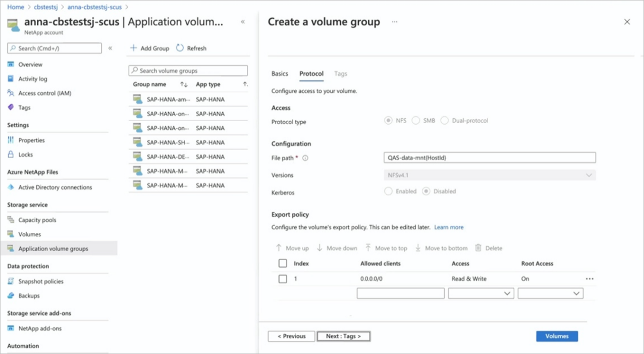Open the Capacity pools icon
The width and height of the screenshot is (644, 354).
pyautogui.click(x=11, y=220)
